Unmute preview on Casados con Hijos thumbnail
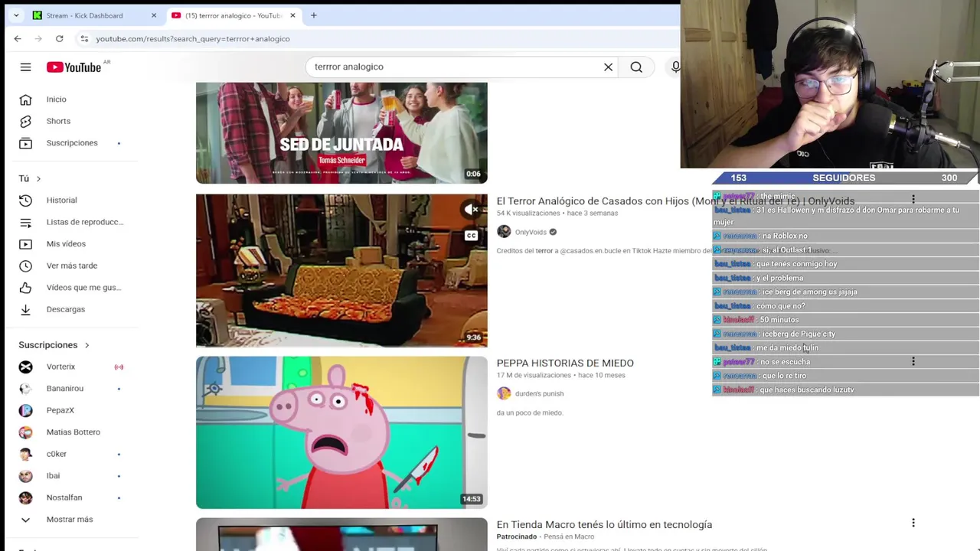The image size is (980, 551). point(471,210)
